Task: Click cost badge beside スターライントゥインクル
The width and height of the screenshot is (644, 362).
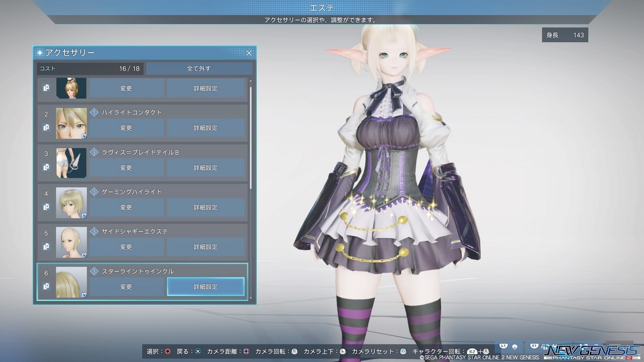Action: 94,271
